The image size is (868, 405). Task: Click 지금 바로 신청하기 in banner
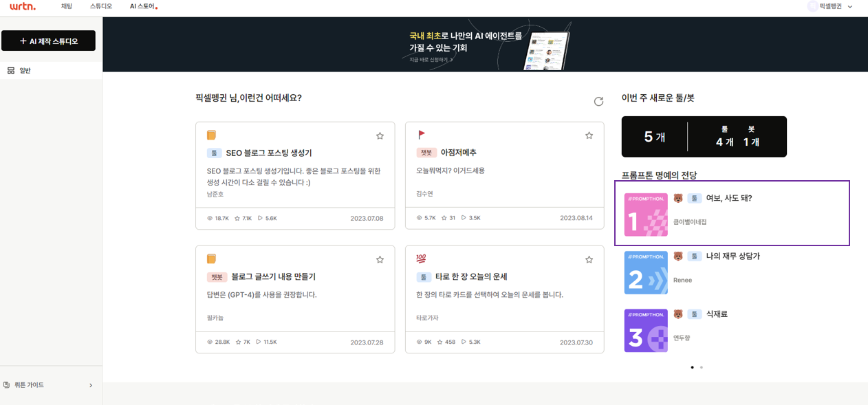click(x=431, y=60)
